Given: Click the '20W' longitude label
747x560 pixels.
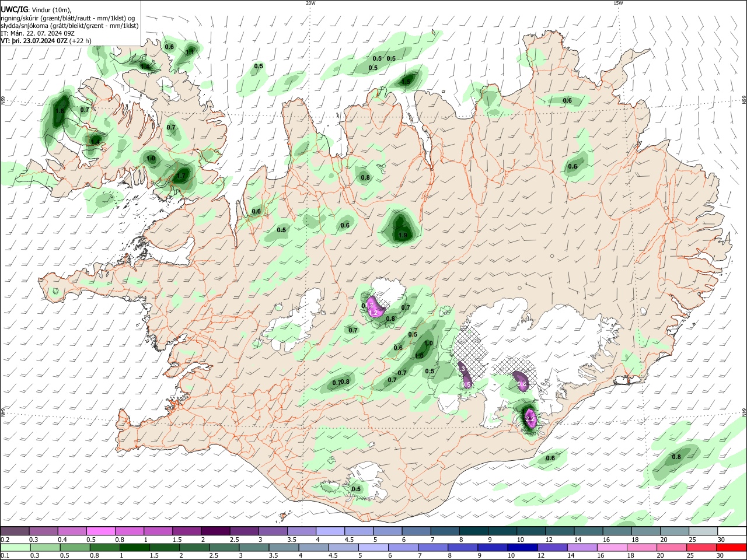Looking at the screenshot, I should tap(310, 3).
